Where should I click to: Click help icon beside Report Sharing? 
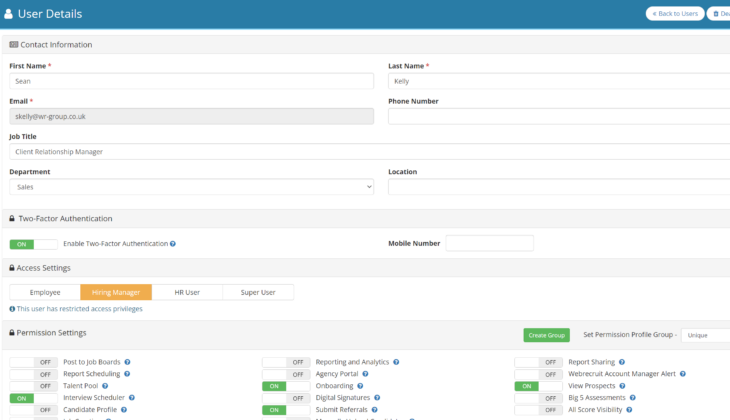click(x=622, y=362)
